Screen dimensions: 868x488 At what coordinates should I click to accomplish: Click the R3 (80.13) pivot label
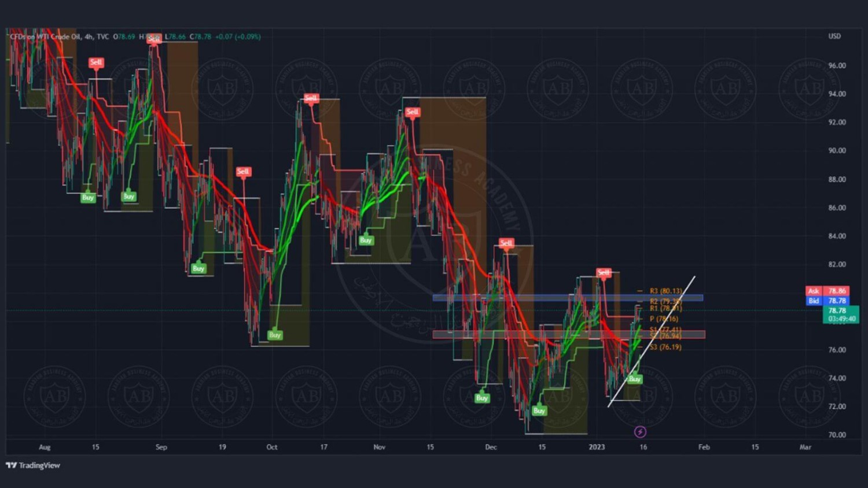(x=665, y=291)
